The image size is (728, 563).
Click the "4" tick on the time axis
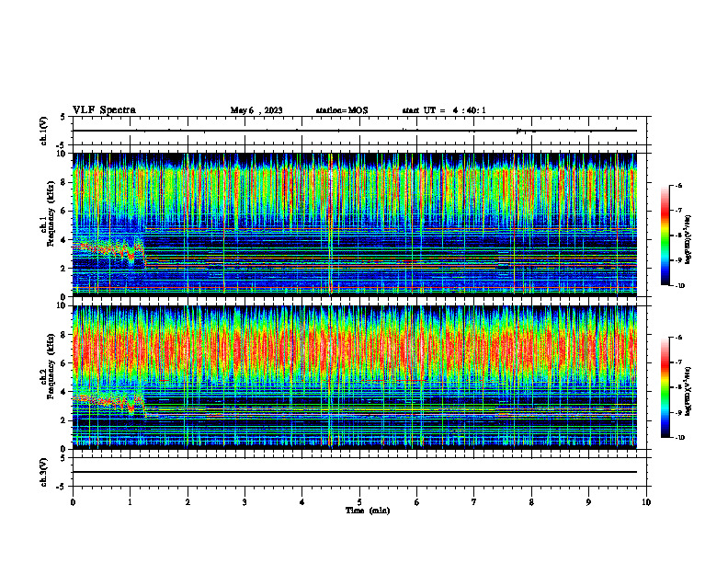301,502
